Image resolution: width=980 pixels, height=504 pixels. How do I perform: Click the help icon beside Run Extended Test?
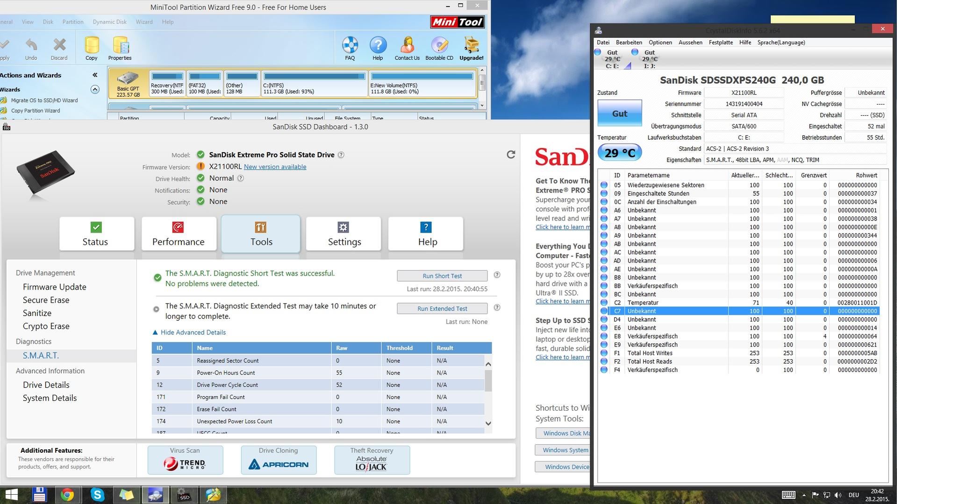point(497,307)
